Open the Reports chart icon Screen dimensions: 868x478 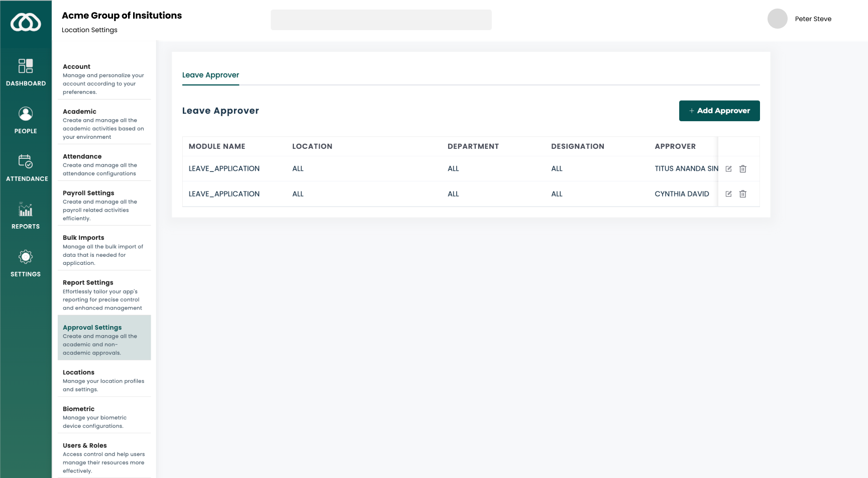[26, 210]
